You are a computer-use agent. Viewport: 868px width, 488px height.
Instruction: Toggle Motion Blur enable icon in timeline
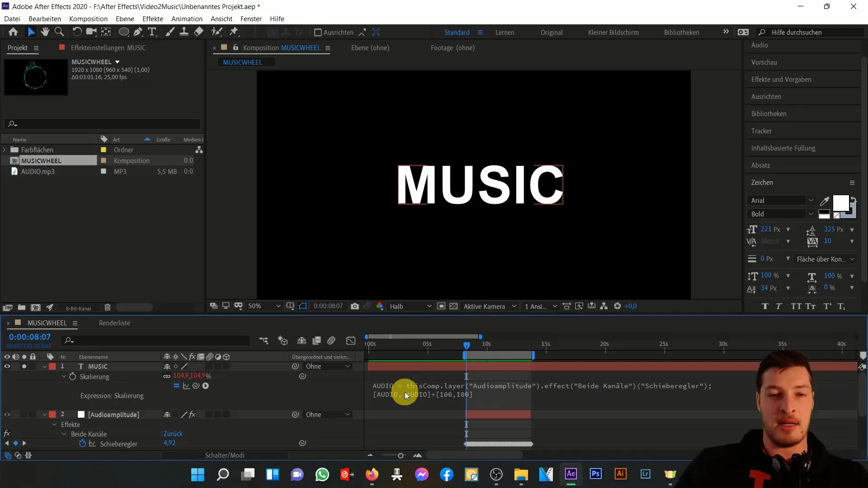[331, 341]
